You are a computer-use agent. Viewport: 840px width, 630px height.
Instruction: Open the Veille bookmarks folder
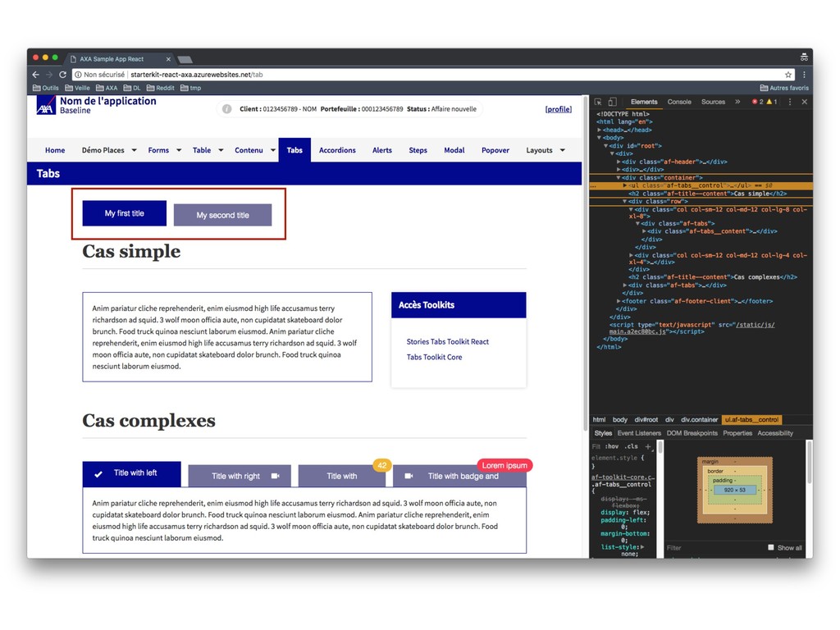point(78,88)
